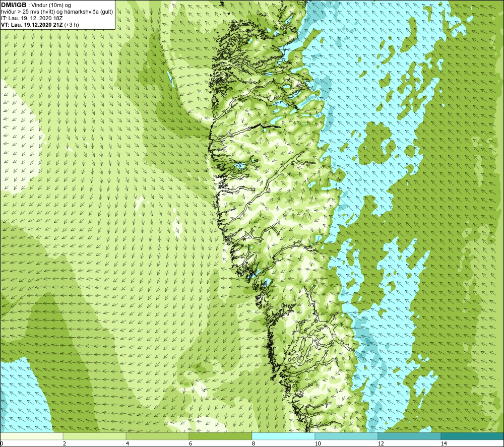Select the darkest teal band above 14

pos(473,436)
